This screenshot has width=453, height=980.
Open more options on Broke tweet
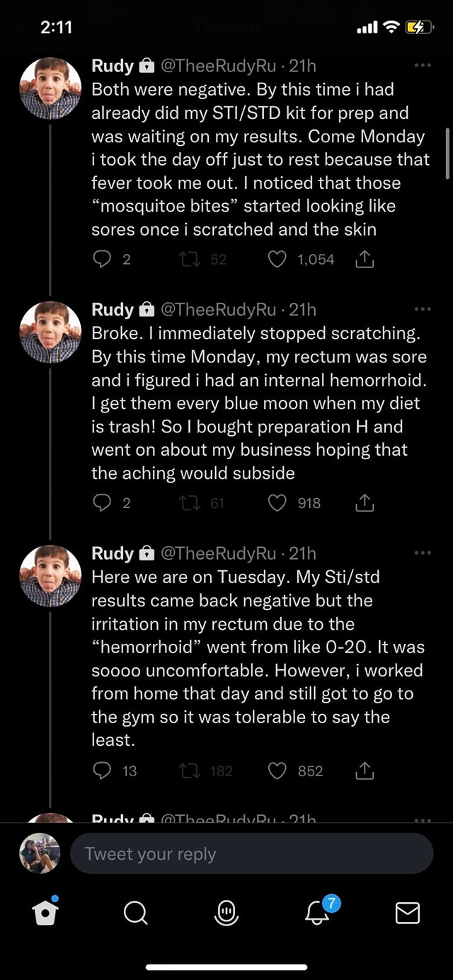point(423,309)
